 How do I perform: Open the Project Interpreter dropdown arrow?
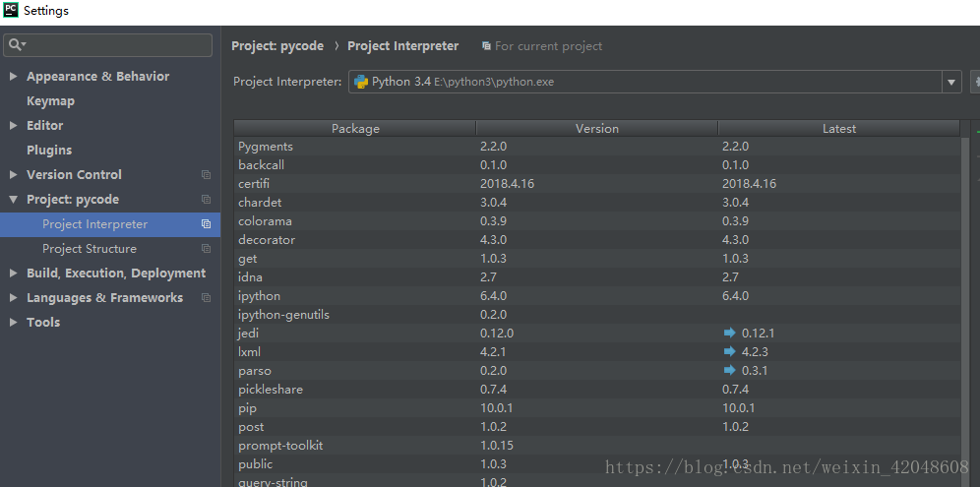tap(951, 82)
